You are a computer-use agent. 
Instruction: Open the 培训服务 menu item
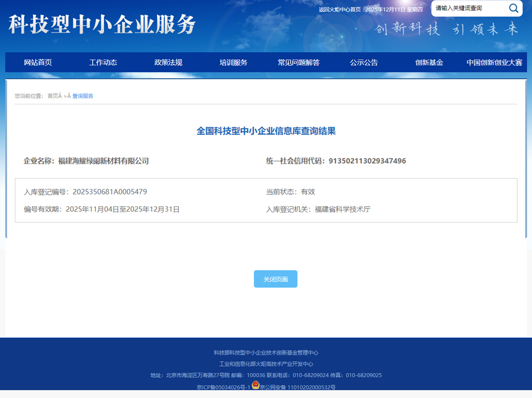click(234, 62)
